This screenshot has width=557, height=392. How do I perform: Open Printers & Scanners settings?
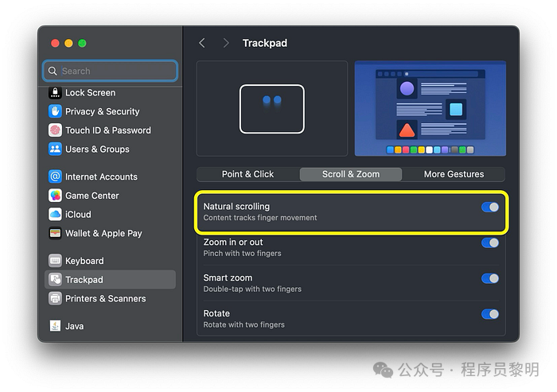[106, 299]
